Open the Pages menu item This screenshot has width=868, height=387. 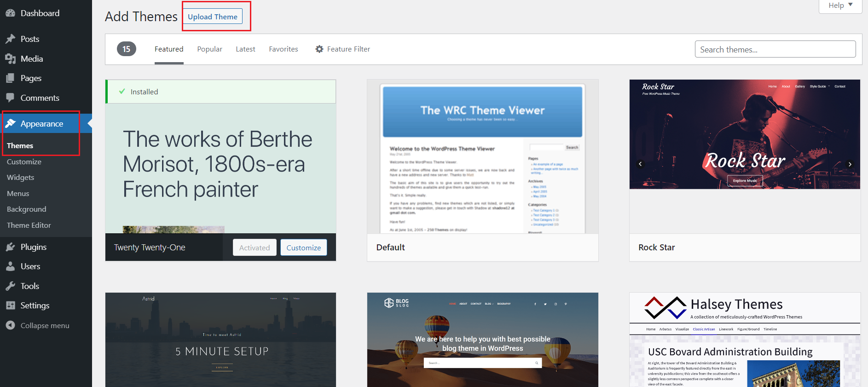tap(46, 78)
